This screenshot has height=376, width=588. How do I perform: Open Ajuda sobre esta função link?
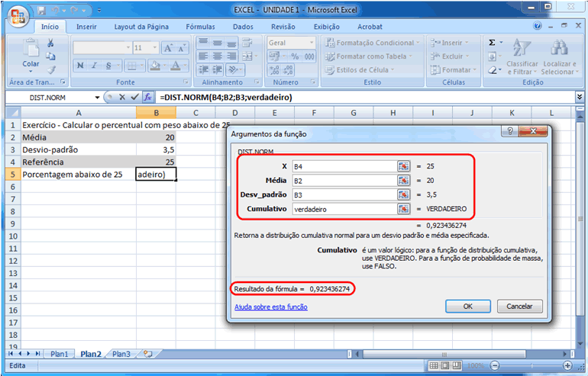270,307
